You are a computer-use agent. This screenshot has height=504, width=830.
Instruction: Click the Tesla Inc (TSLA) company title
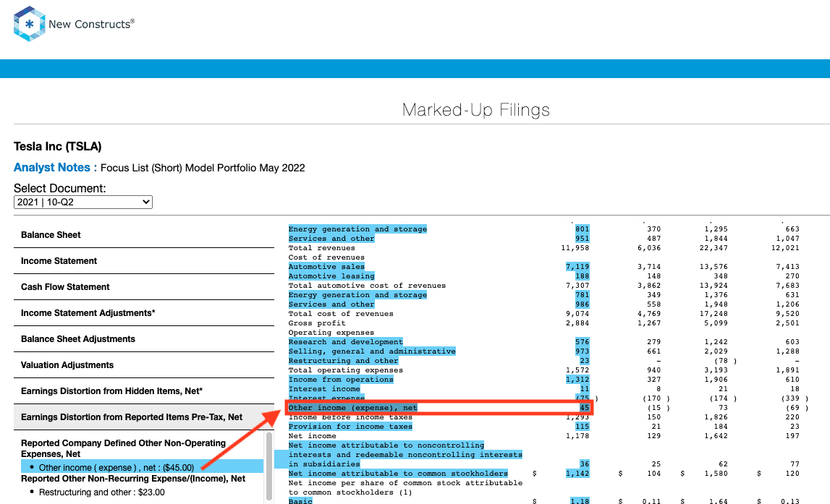[x=58, y=147]
